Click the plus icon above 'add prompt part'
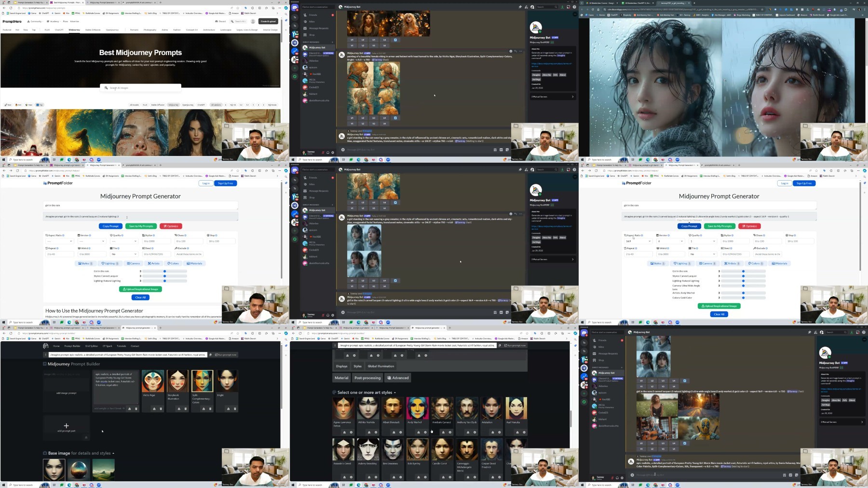The width and height of the screenshot is (868, 488). (x=66, y=426)
